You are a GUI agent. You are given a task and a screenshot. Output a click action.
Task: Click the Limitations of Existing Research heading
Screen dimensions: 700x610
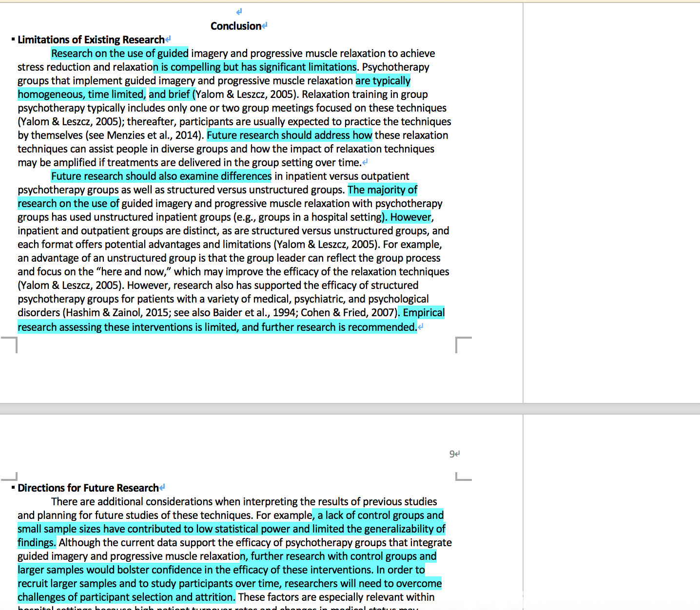[x=91, y=40]
